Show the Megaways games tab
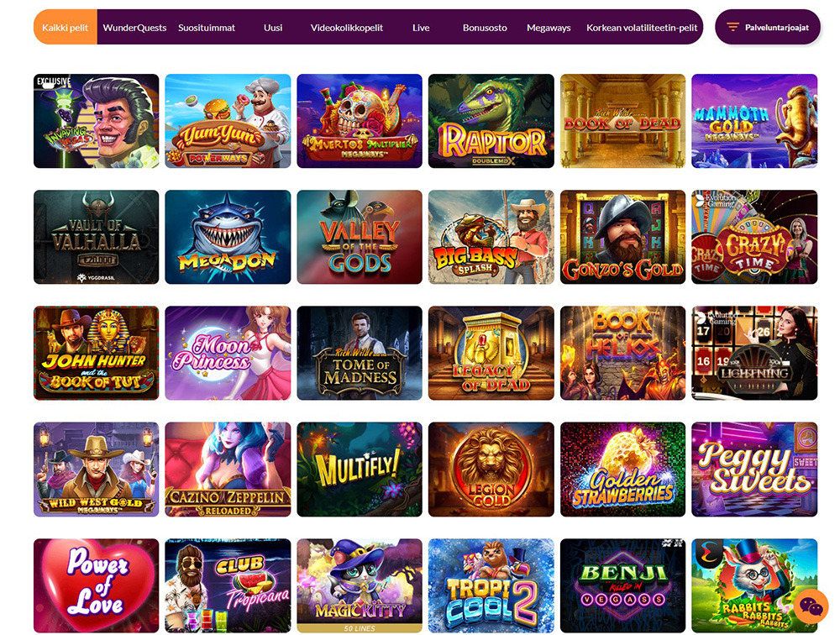 click(549, 28)
